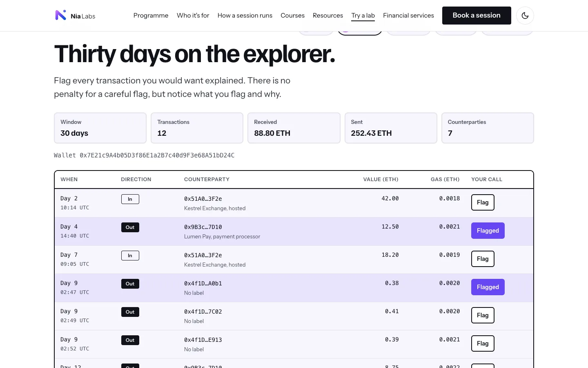Click the Out badge at 02:52 UTC

click(x=130, y=340)
